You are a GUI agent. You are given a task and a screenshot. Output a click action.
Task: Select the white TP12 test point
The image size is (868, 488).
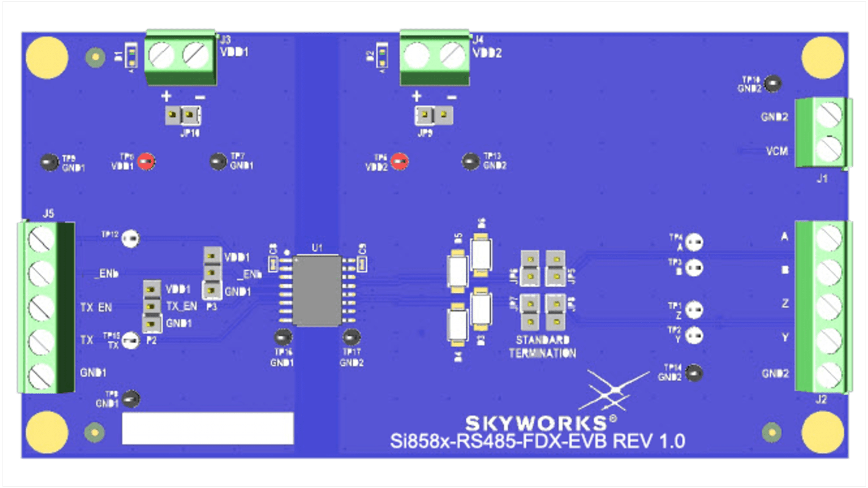[x=130, y=238]
